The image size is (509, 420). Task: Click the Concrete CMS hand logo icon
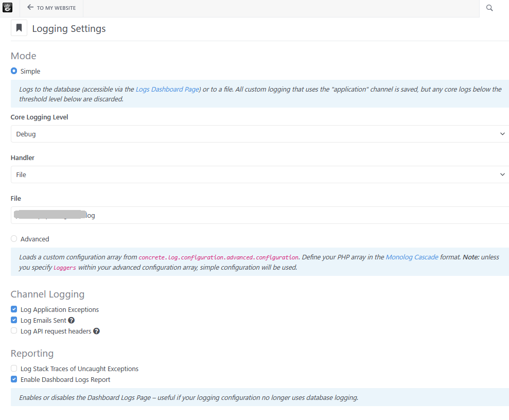click(9, 8)
